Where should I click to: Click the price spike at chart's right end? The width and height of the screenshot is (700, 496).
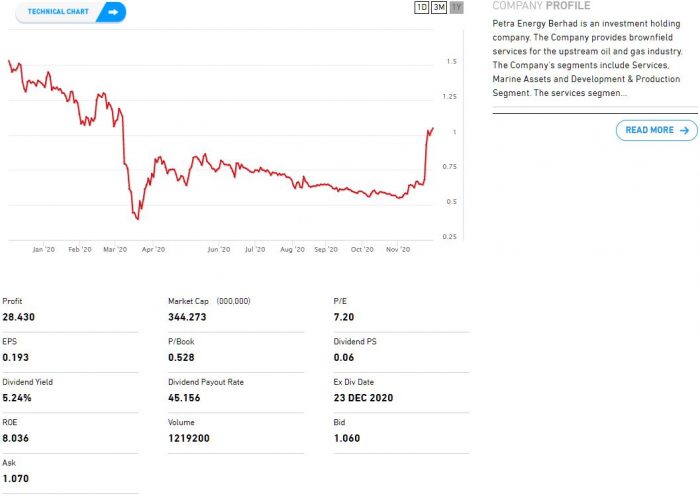tap(431, 128)
